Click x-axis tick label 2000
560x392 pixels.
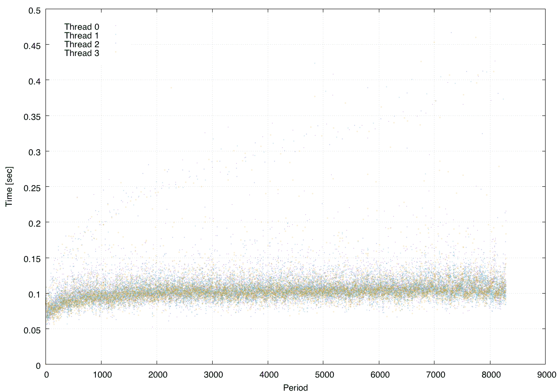157,375
